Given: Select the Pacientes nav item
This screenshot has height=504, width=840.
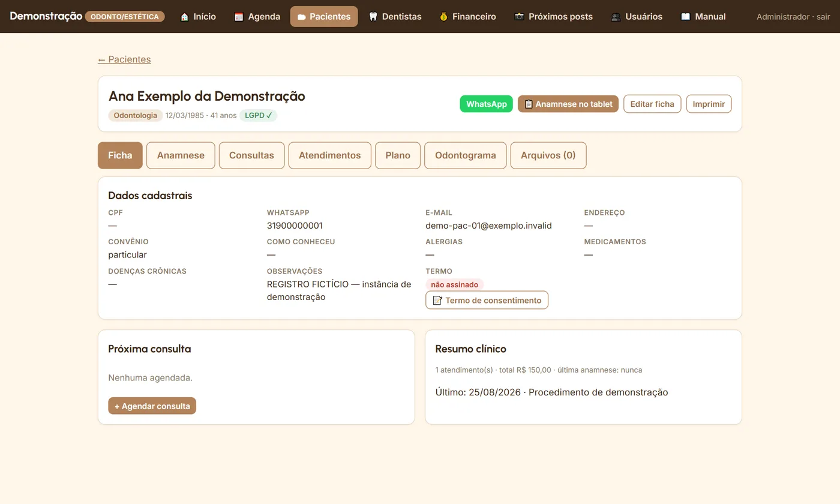Looking at the screenshot, I should coord(324,17).
